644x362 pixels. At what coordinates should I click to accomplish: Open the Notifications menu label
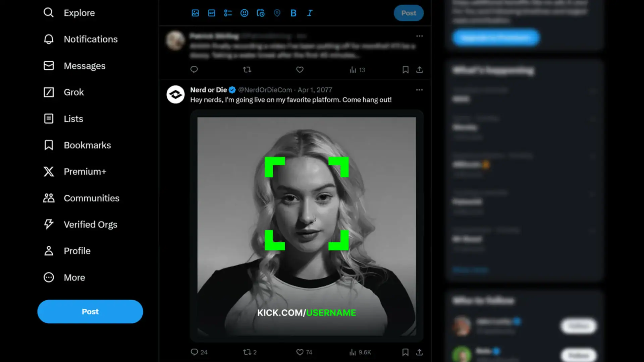pos(91,39)
